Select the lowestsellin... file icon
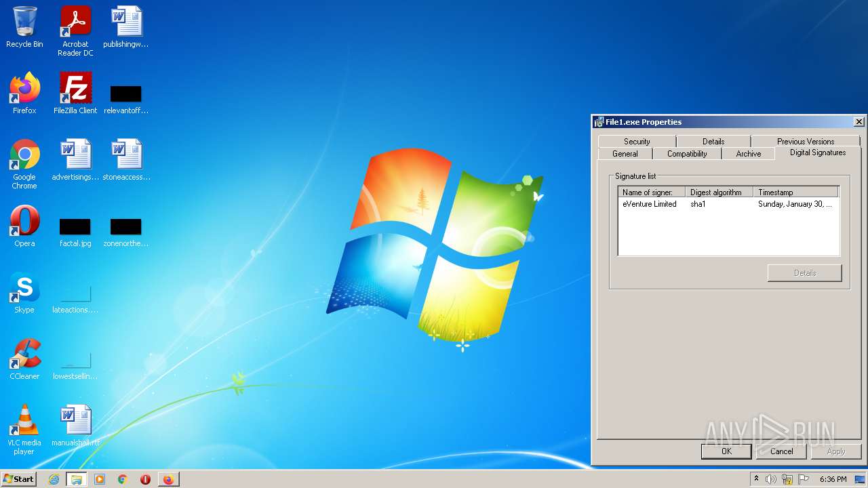The height and width of the screenshot is (488, 868). click(x=75, y=365)
